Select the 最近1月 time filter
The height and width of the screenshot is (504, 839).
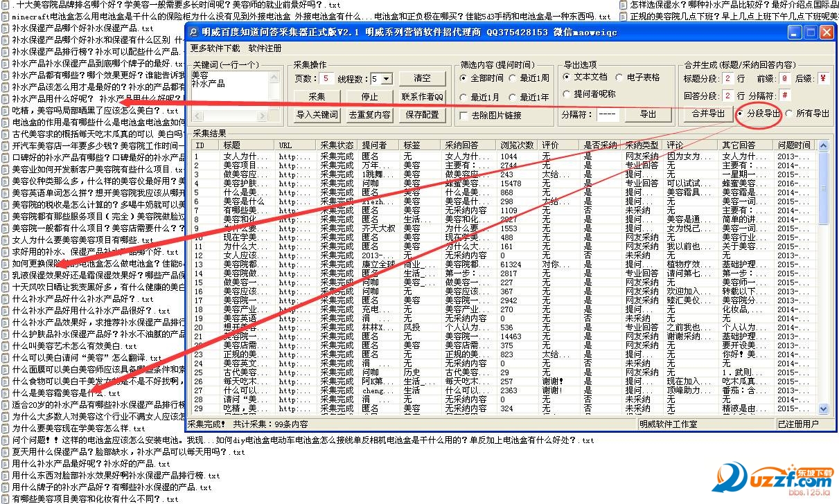coord(464,98)
